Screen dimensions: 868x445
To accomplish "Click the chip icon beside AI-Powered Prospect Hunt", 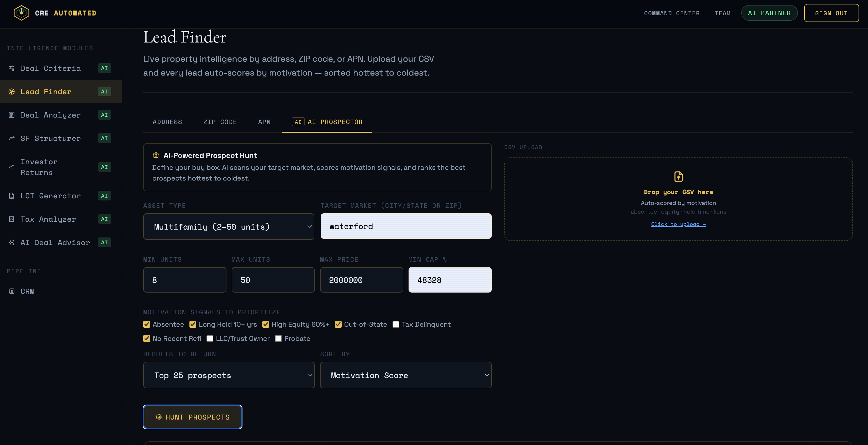I will pos(156,155).
